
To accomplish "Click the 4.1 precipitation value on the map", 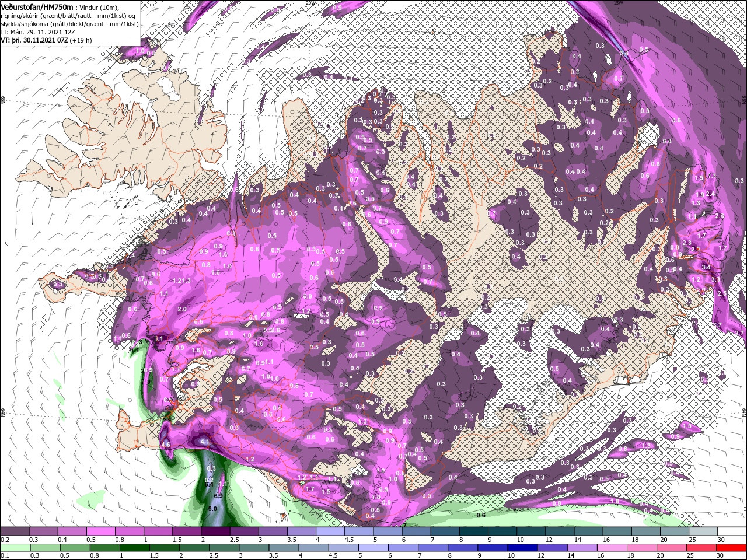I will point(204,442).
